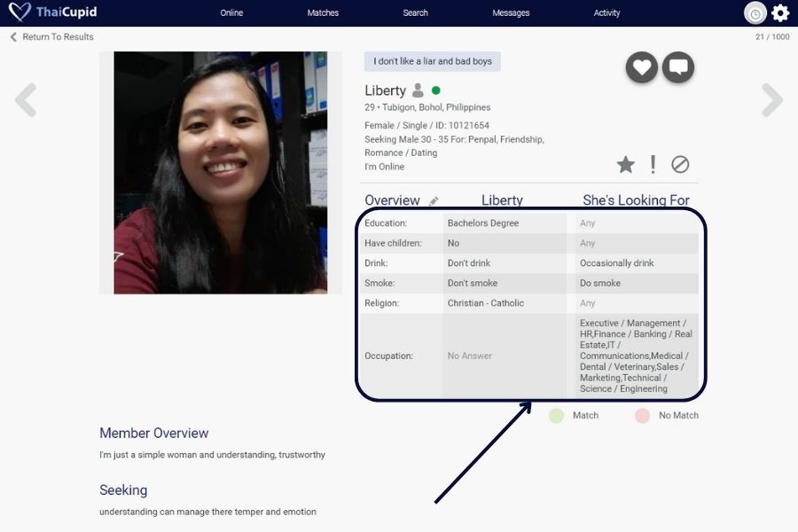798x532 pixels.
Task: Open the Online menu item
Action: 231,13
